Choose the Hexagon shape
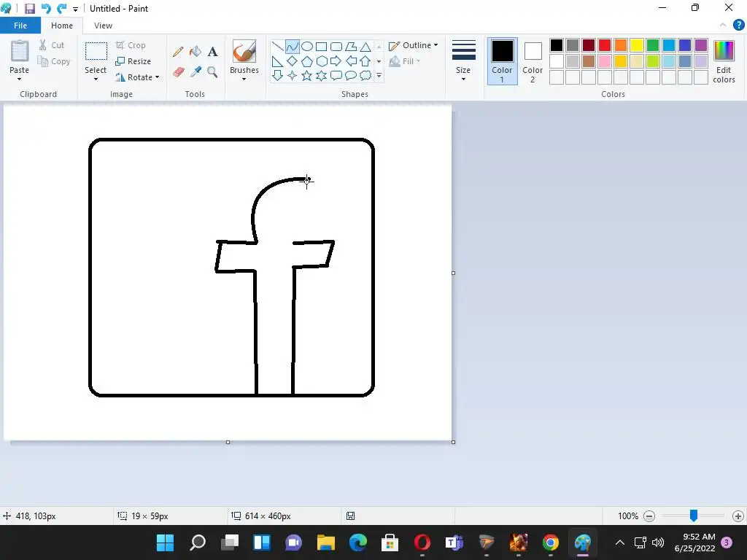The image size is (747, 560). tap(322, 61)
